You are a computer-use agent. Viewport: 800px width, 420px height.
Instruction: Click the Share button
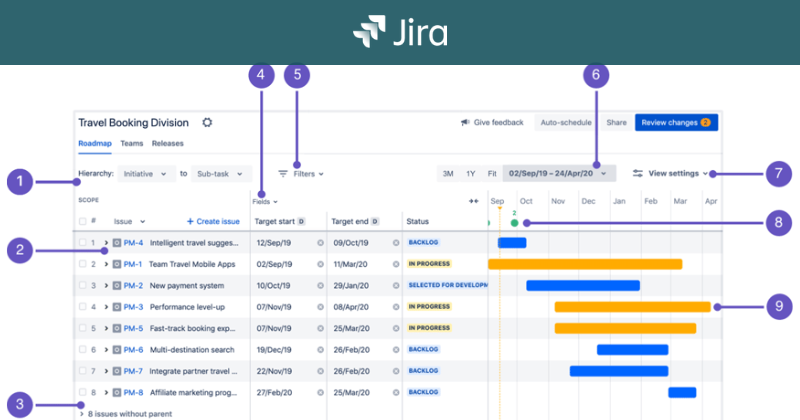(616, 122)
